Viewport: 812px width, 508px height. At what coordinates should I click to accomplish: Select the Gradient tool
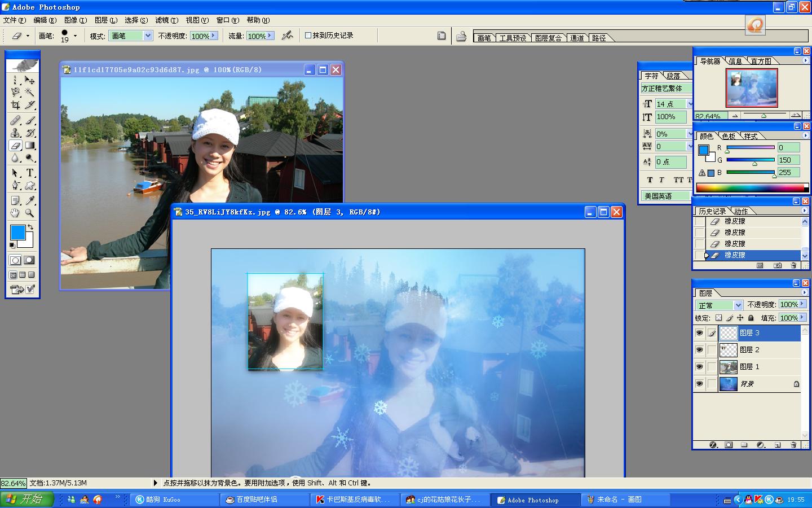point(30,146)
